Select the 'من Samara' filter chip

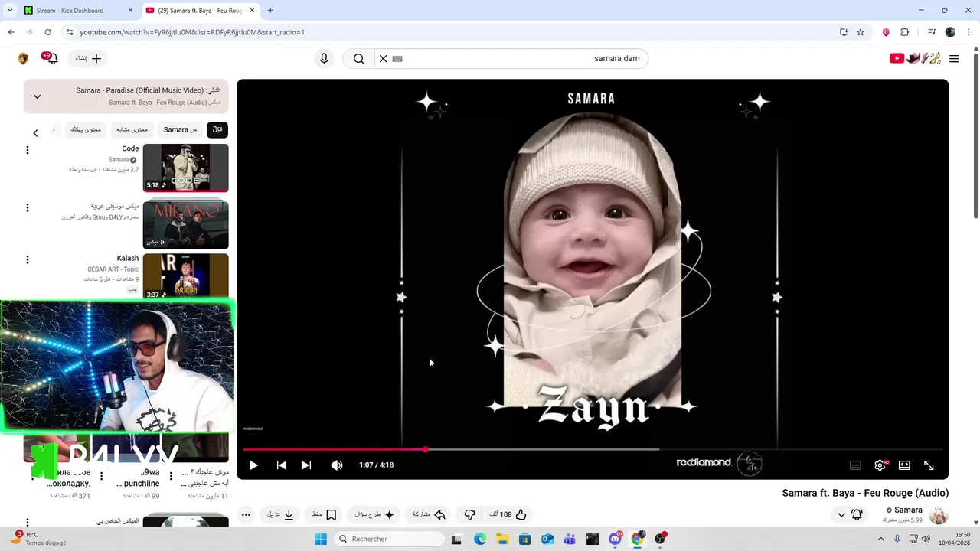[x=181, y=130]
